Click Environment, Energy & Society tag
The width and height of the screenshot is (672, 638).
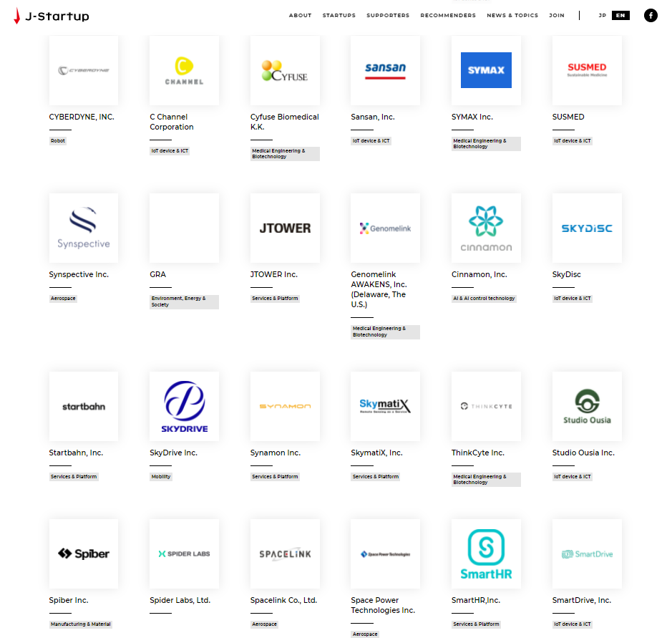pos(185,302)
